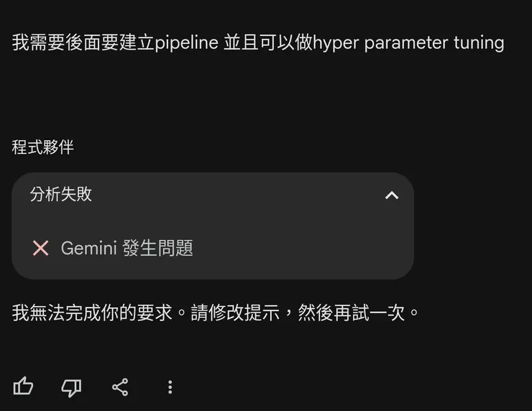Image resolution: width=532 pixels, height=411 pixels.
Task: Click the word parameter in the prompt
Action: [405, 42]
